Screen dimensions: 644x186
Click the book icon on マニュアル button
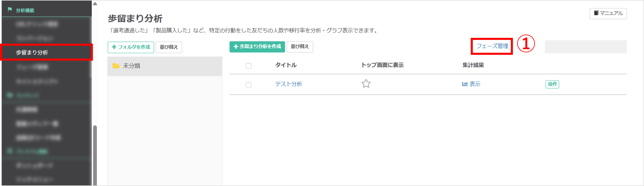[596, 13]
